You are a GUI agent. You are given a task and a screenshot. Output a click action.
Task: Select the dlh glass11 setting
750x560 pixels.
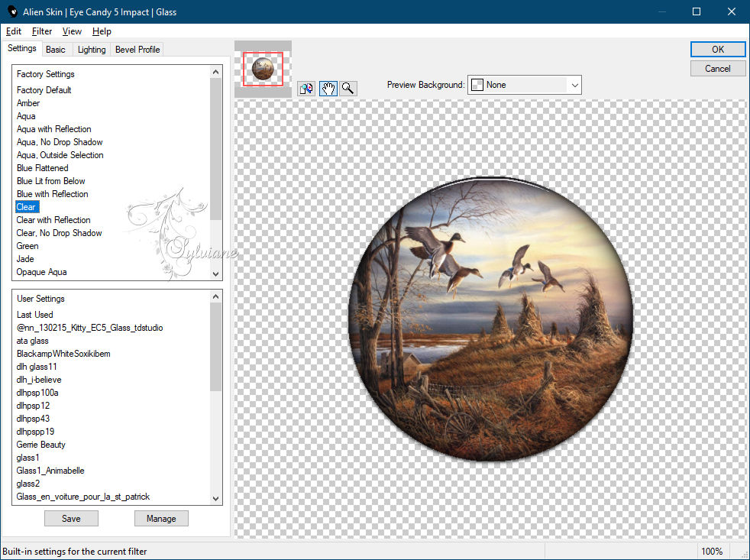(37, 367)
